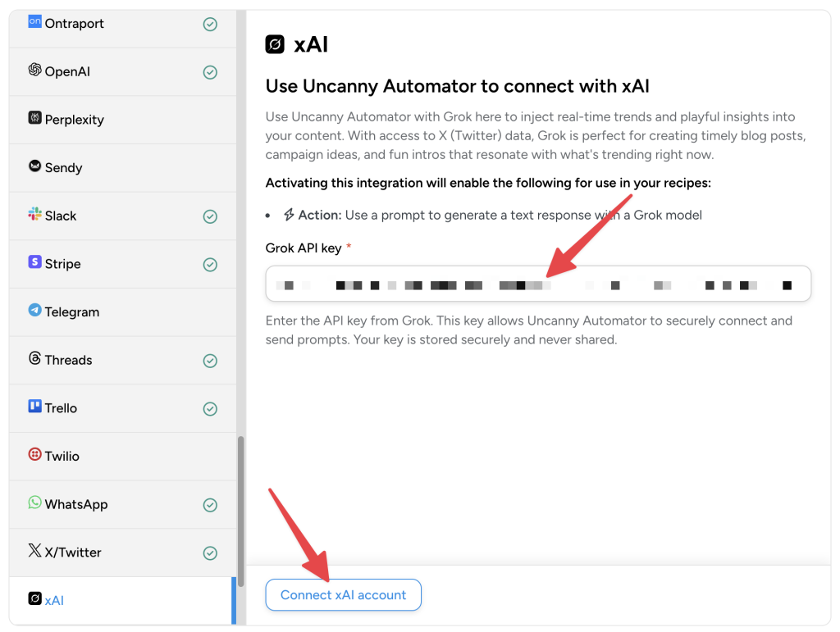Click the Twilio icon
The width and height of the screenshot is (840, 632).
point(34,457)
